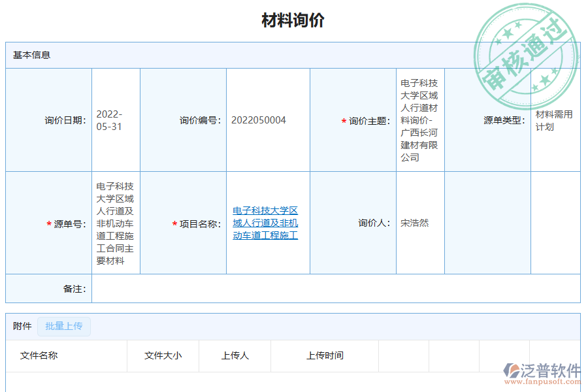The image size is (588, 392).
Task: Click the 源单类型 value 材料需用计划
Action: click(x=547, y=120)
